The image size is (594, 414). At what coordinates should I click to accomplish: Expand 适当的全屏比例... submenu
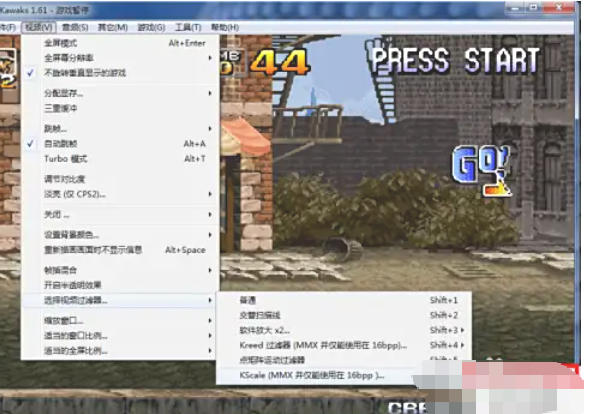tap(120, 351)
